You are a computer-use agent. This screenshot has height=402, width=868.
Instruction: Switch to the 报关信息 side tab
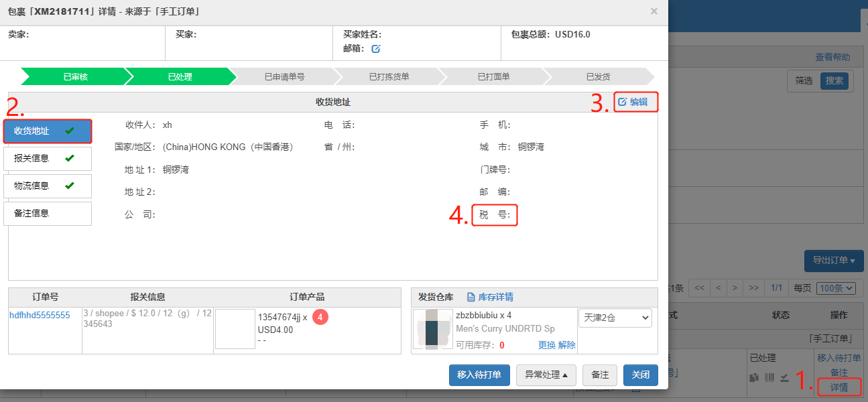(x=48, y=159)
